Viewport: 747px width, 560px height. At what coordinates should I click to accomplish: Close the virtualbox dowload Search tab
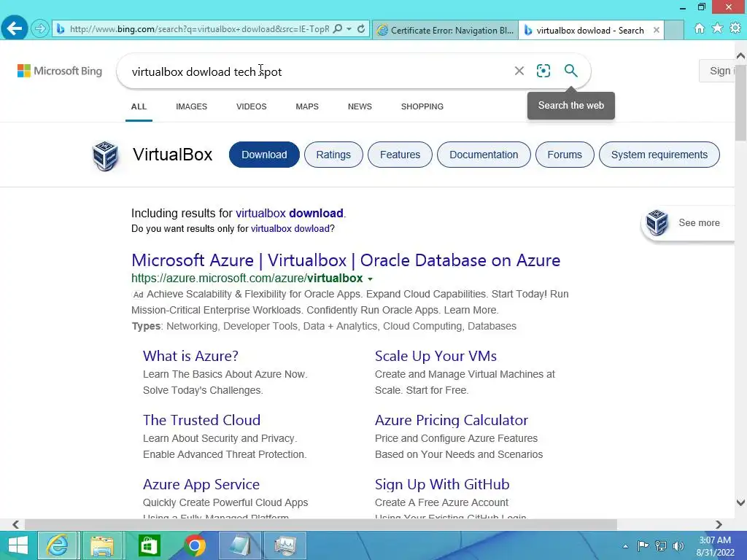(x=657, y=30)
